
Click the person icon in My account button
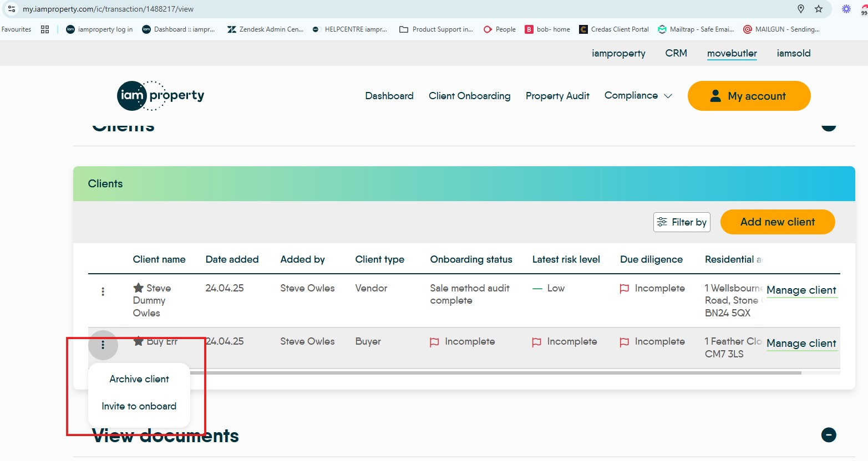(x=715, y=95)
